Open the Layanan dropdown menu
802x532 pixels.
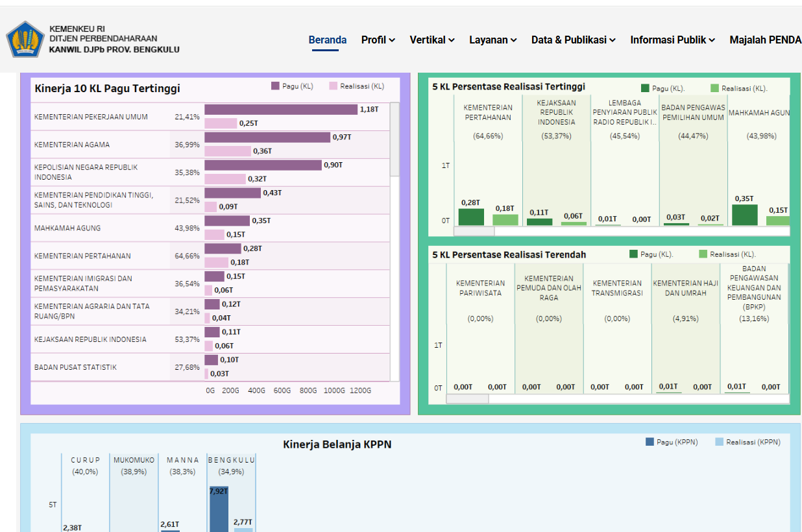(x=493, y=40)
